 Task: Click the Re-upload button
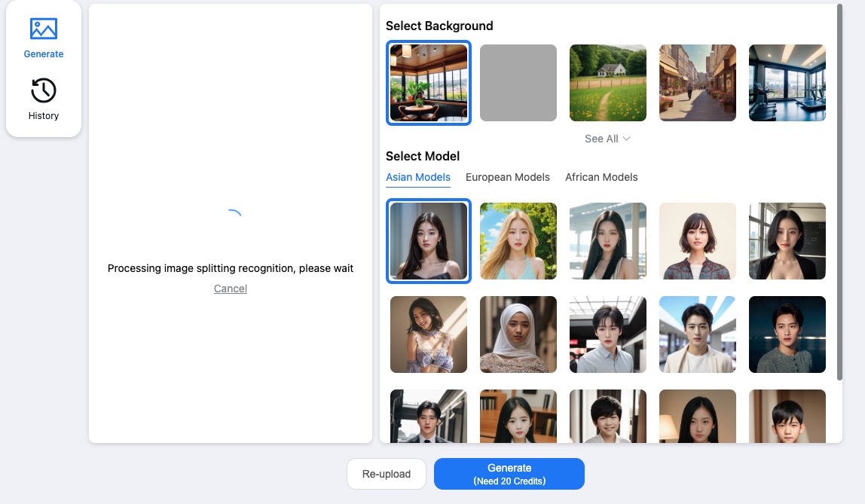386,474
